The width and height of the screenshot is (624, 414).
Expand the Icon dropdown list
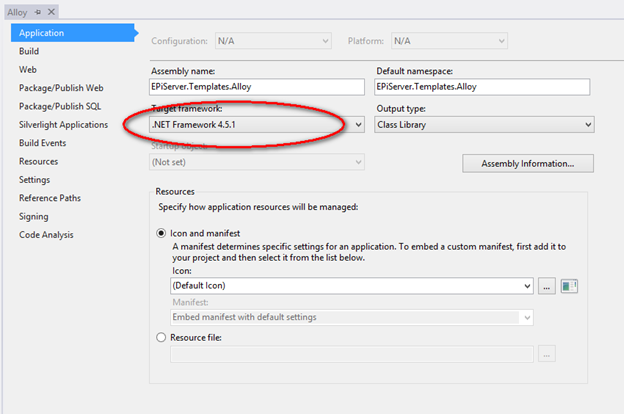527,286
